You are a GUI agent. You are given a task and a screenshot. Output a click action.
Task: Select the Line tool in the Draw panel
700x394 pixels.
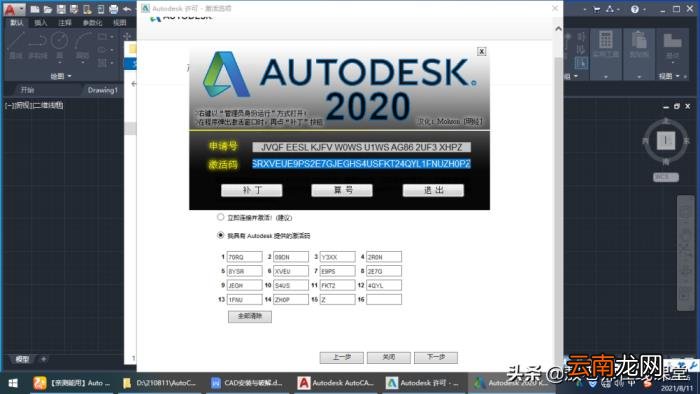[16, 46]
